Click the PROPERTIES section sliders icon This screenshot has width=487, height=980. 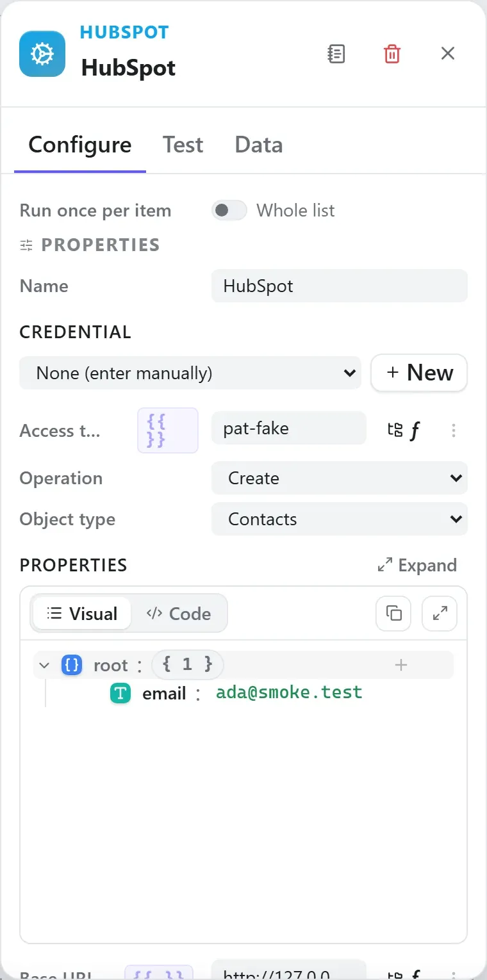coord(26,245)
